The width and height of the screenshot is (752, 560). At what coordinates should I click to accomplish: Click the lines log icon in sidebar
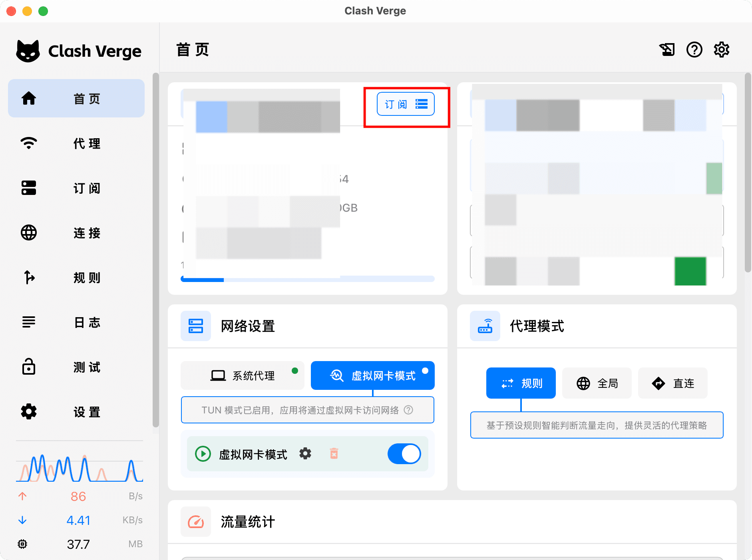(29, 322)
